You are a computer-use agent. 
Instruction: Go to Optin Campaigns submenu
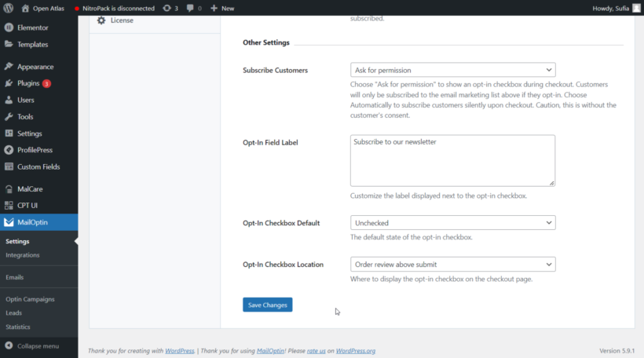click(30, 299)
